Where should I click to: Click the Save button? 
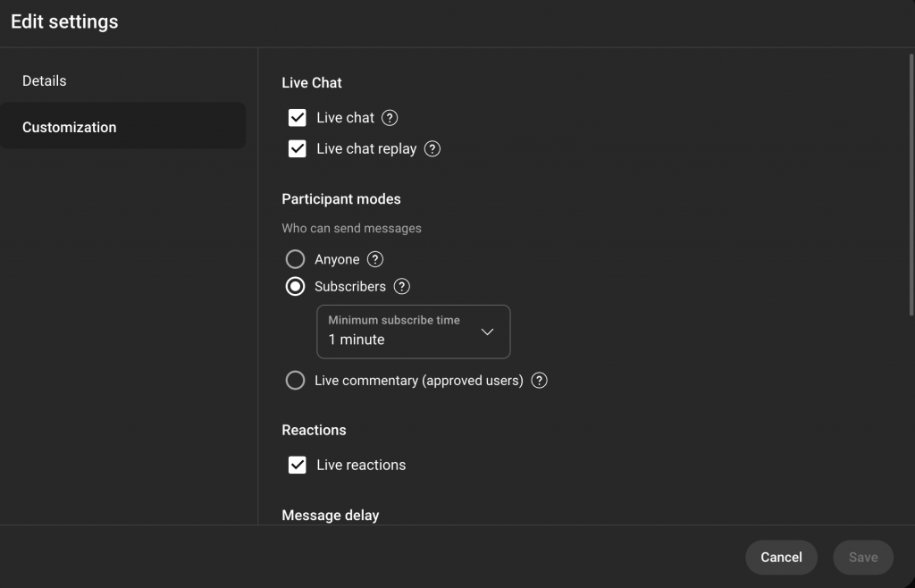(x=862, y=558)
